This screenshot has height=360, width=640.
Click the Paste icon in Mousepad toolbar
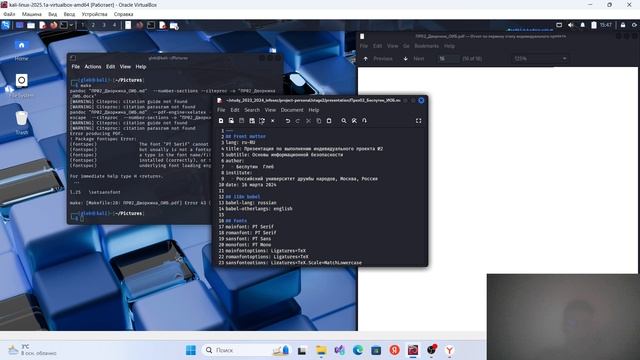pos(329,121)
